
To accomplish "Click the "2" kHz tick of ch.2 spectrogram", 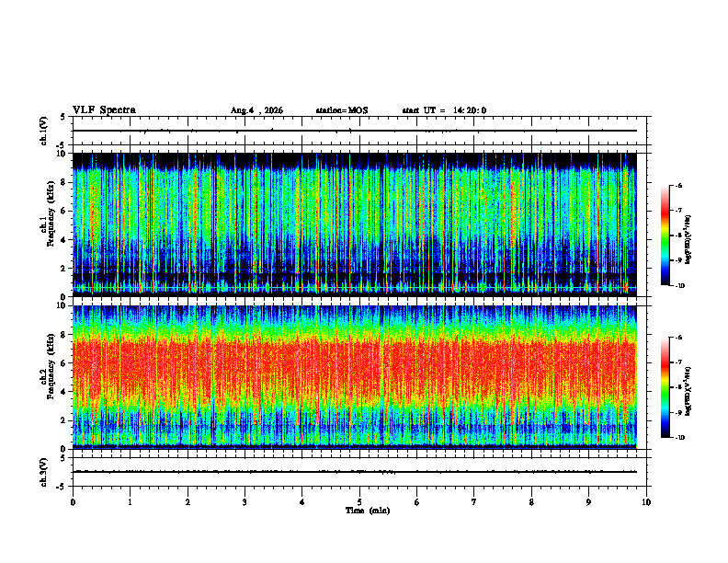I will [x=65, y=420].
